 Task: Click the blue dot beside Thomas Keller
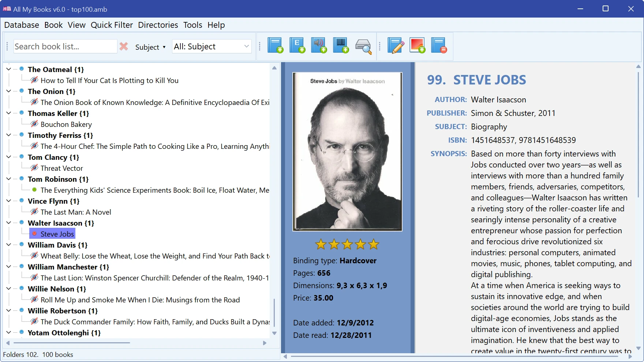click(x=22, y=113)
